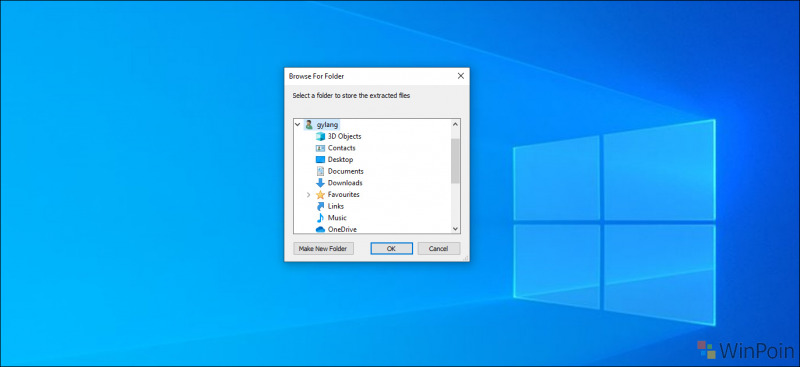Select the Favourites folder label

(343, 195)
